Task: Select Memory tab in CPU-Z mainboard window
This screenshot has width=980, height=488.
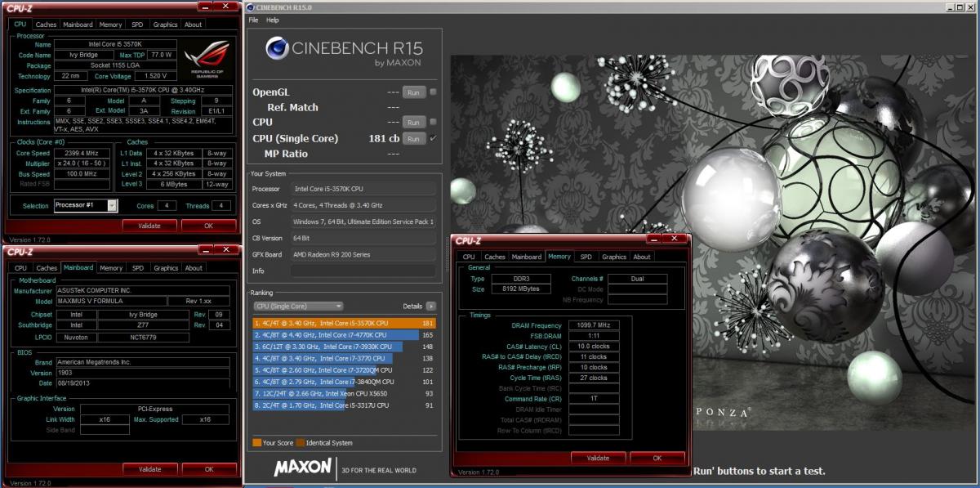Action: coord(111,267)
